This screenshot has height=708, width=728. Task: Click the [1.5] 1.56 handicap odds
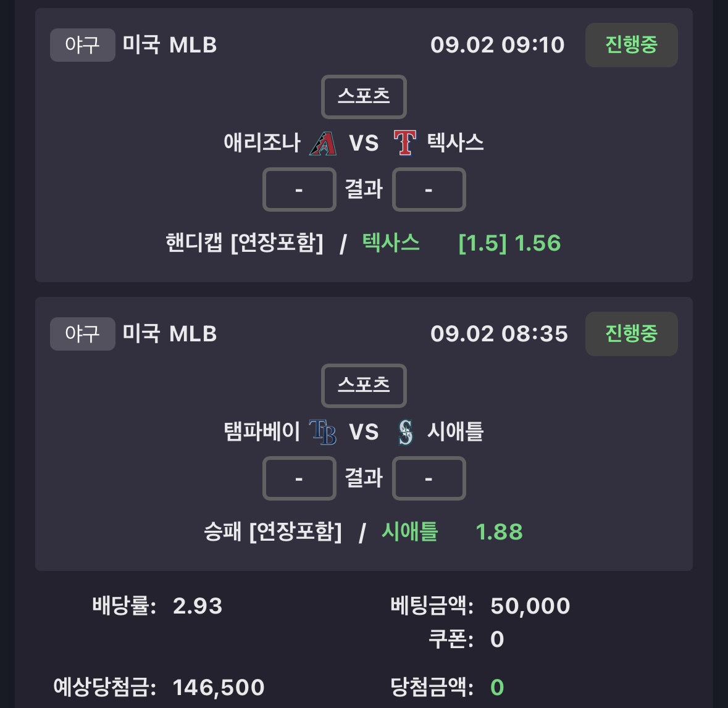click(x=510, y=243)
